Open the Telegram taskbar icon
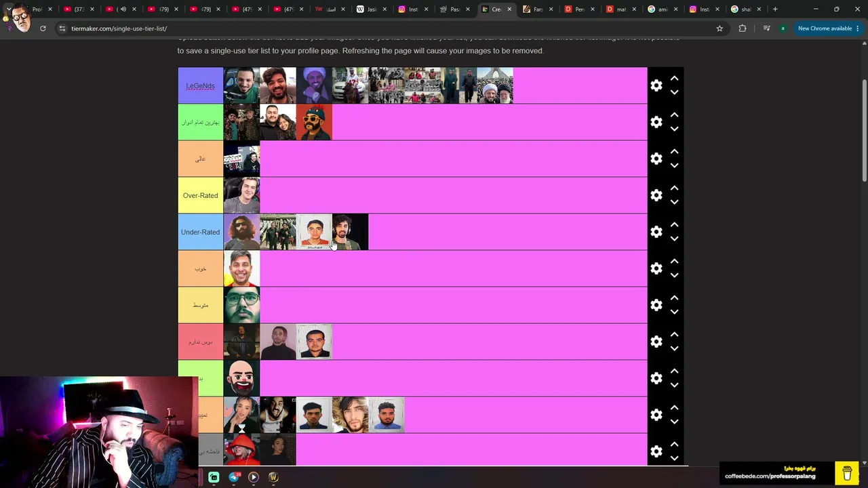 pos(235,477)
